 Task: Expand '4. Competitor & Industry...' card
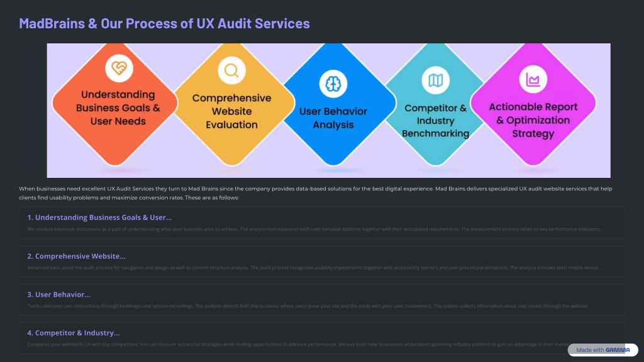321,338
